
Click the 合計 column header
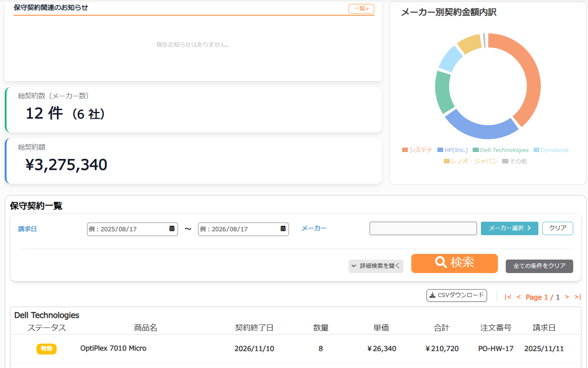click(x=441, y=328)
